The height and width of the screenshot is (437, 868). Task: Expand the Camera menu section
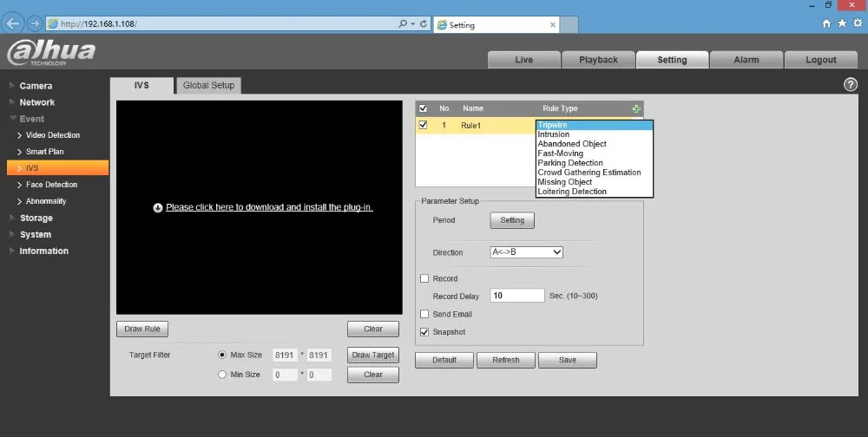point(36,86)
